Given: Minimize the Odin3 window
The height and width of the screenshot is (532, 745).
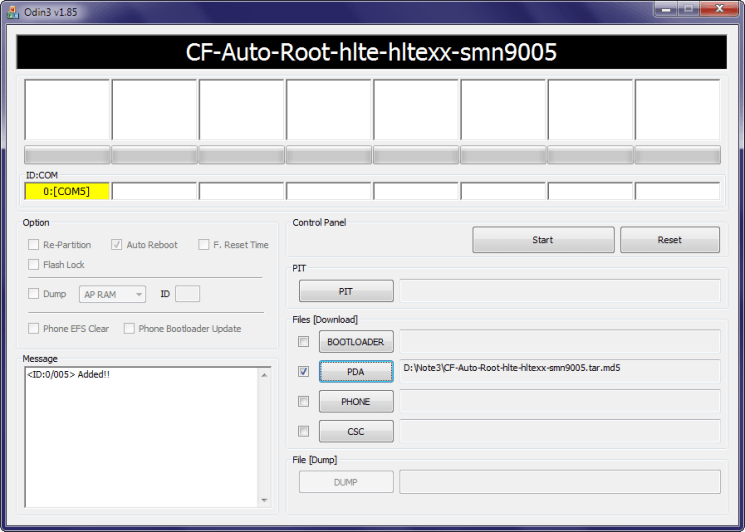Looking at the screenshot, I should click(665, 9).
